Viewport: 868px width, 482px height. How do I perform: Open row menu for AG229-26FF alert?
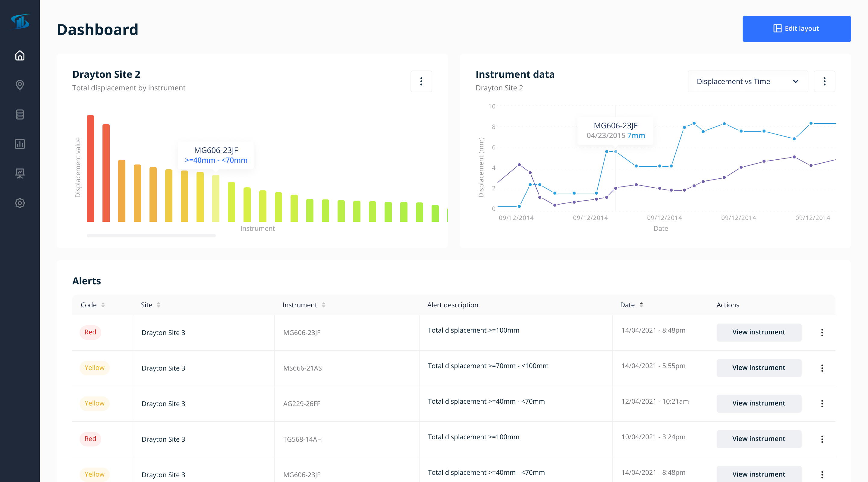(x=822, y=403)
